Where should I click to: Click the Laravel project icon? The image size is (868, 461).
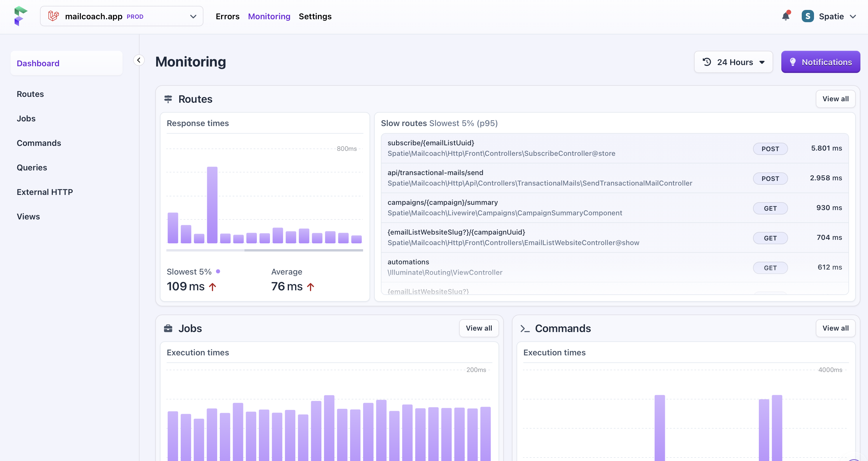53,16
